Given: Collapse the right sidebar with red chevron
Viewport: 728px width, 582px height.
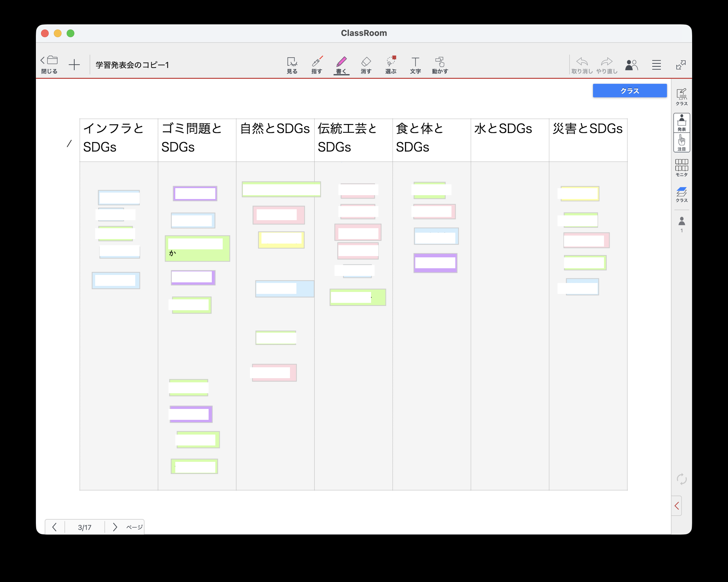Looking at the screenshot, I should click(676, 505).
